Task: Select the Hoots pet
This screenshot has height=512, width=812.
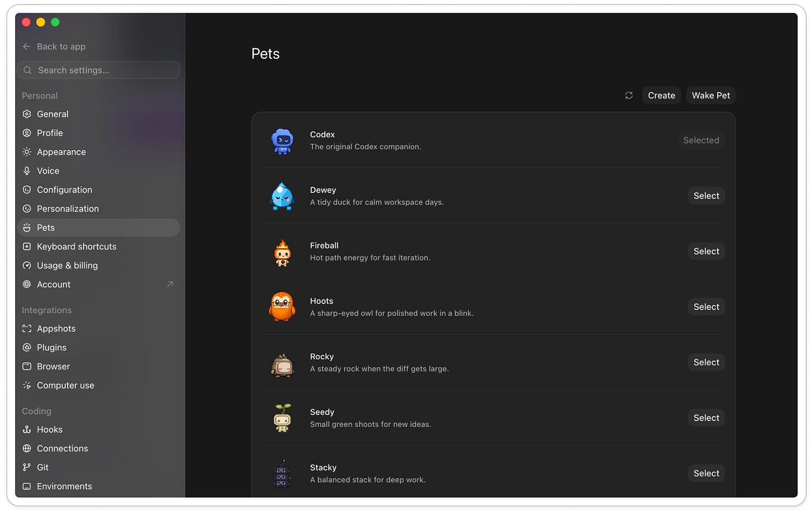Action: click(x=707, y=307)
